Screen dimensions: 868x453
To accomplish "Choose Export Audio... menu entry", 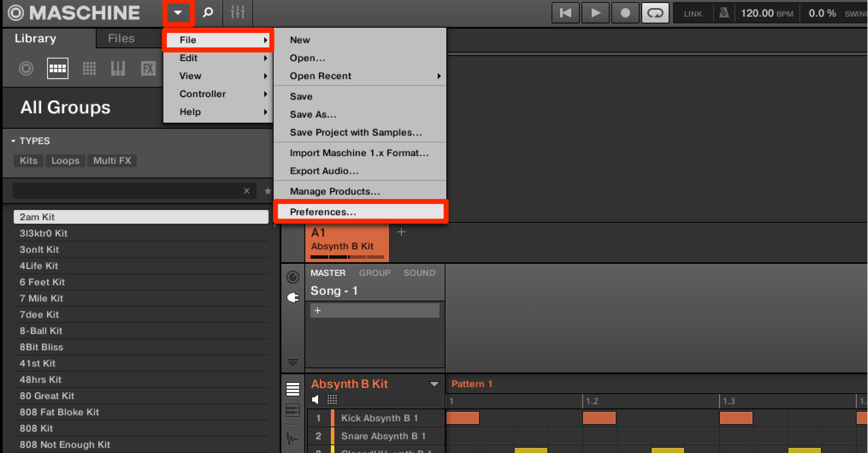I will 360,171.
